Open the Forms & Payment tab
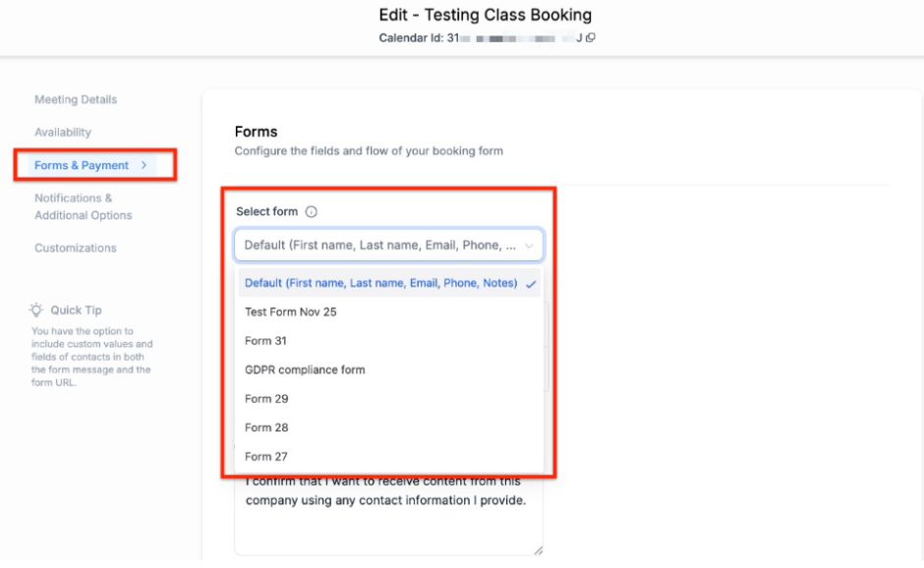Image resolution: width=924 pixels, height=568 pixels. point(82,165)
